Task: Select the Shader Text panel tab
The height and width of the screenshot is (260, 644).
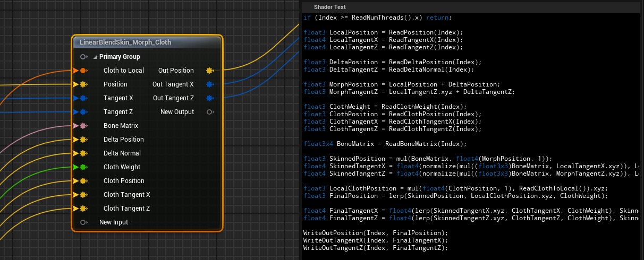Action: pos(329,7)
